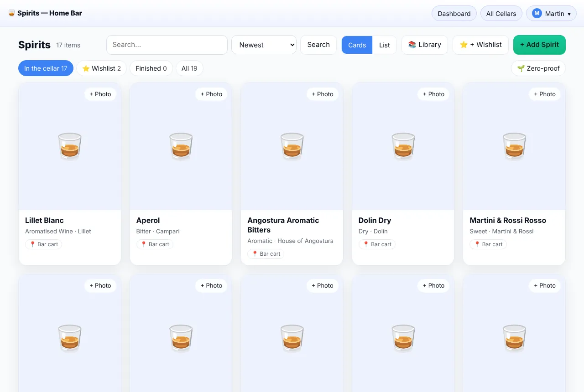The width and height of the screenshot is (584, 392).
Task: Click the Search button
Action: click(318, 45)
